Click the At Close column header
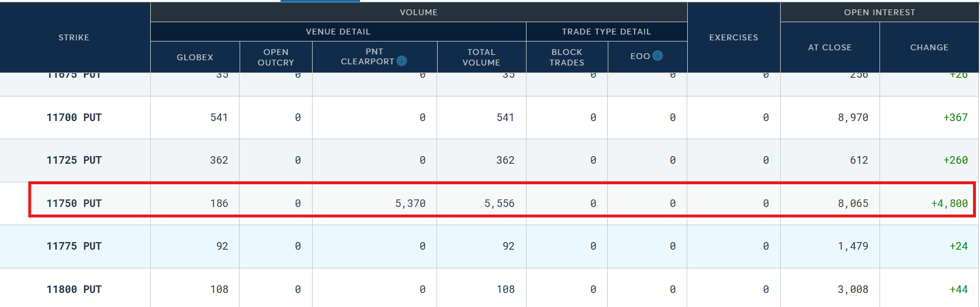The image size is (980, 307). click(830, 47)
